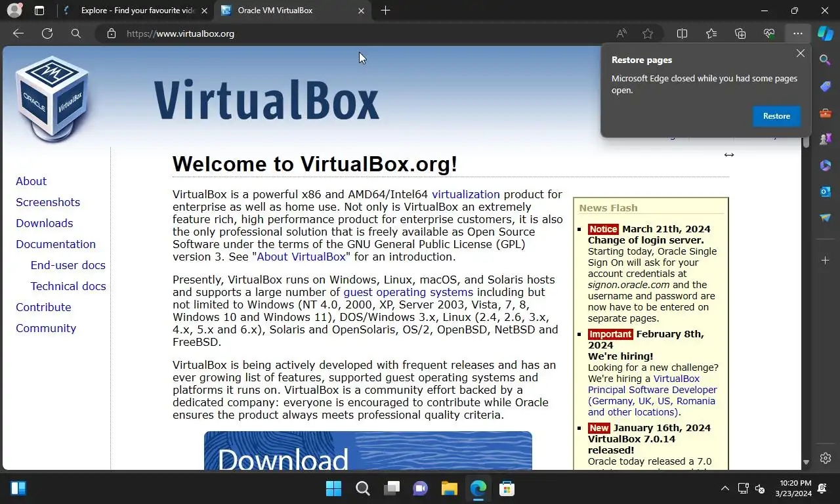Open About in site navigation

click(31, 181)
